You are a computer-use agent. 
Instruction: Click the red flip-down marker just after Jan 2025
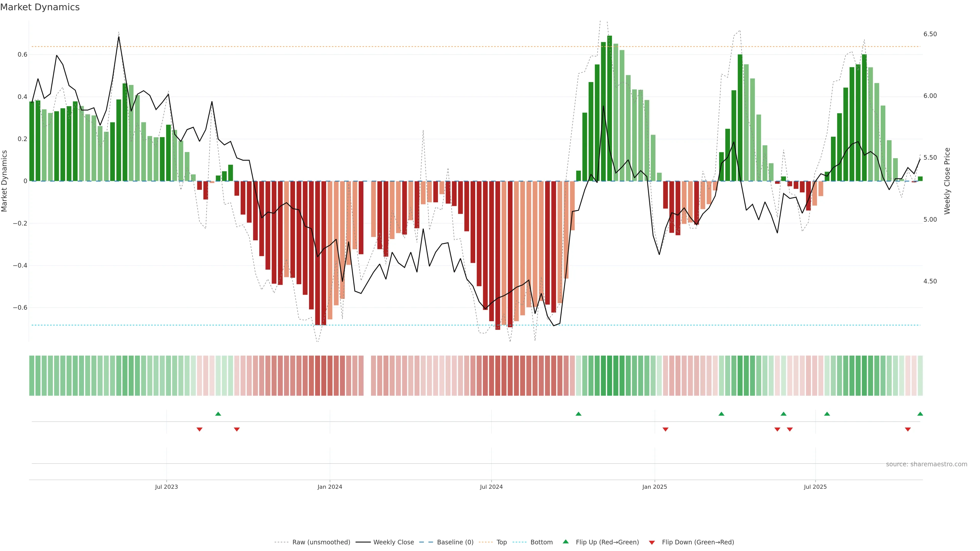pos(665,429)
